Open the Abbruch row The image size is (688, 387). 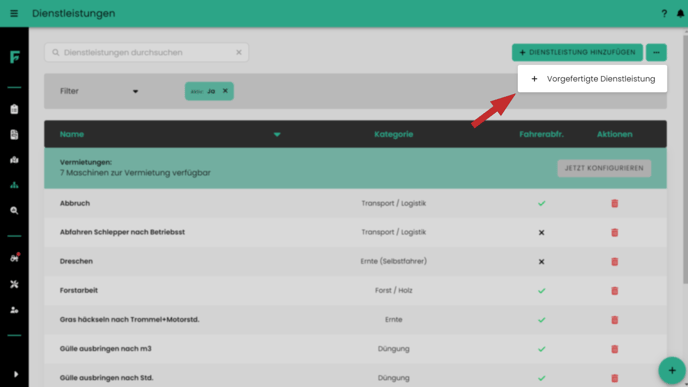[x=355, y=203]
